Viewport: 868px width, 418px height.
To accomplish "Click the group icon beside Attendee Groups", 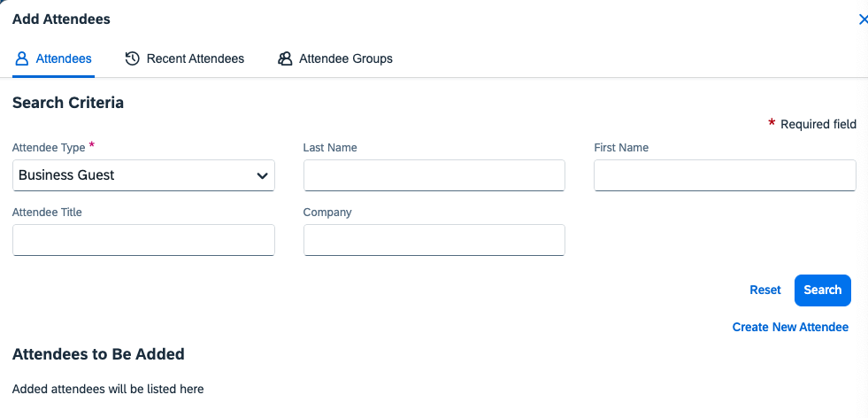I will pyautogui.click(x=285, y=58).
